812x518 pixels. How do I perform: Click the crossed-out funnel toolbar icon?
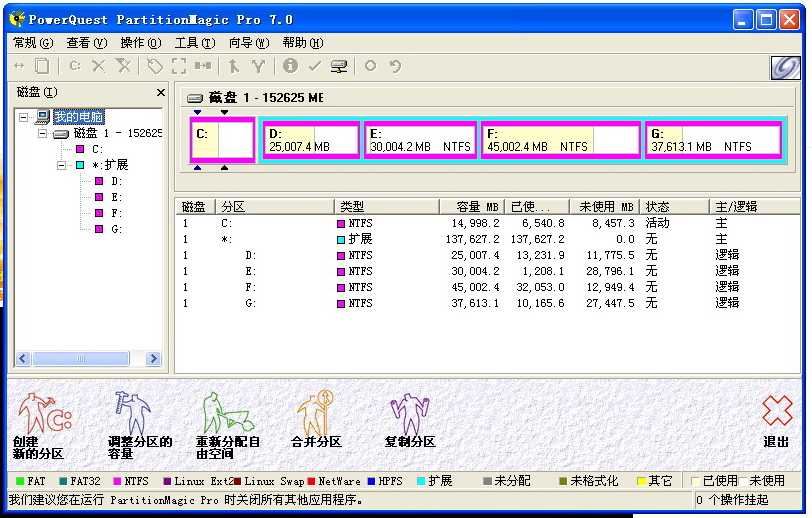click(123, 66)
